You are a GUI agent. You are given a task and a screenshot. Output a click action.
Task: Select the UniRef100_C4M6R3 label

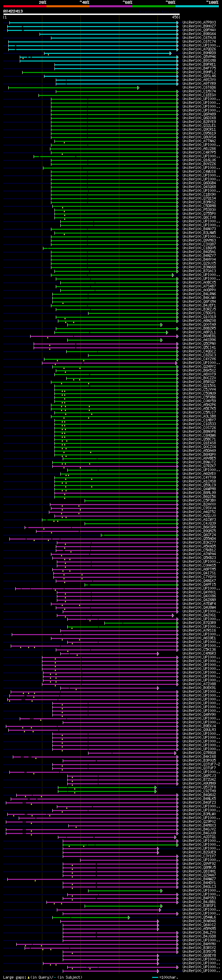199,654
